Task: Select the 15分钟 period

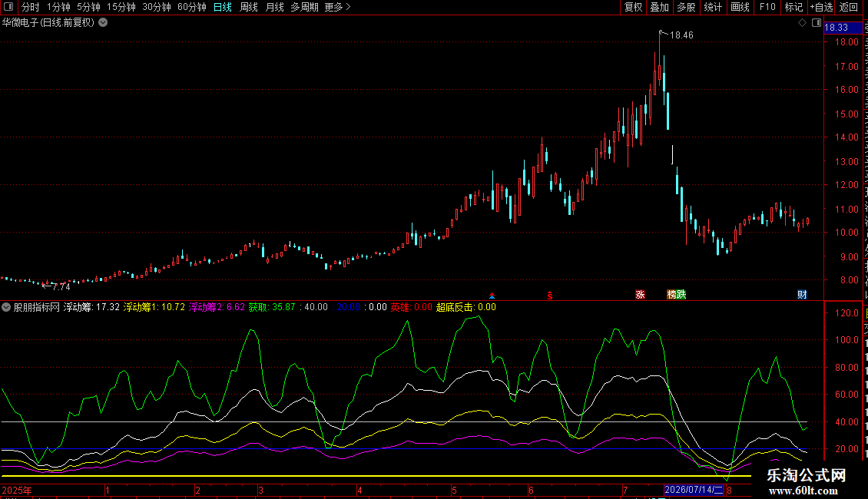Action: pyautogui.click(x=121, y=7)
